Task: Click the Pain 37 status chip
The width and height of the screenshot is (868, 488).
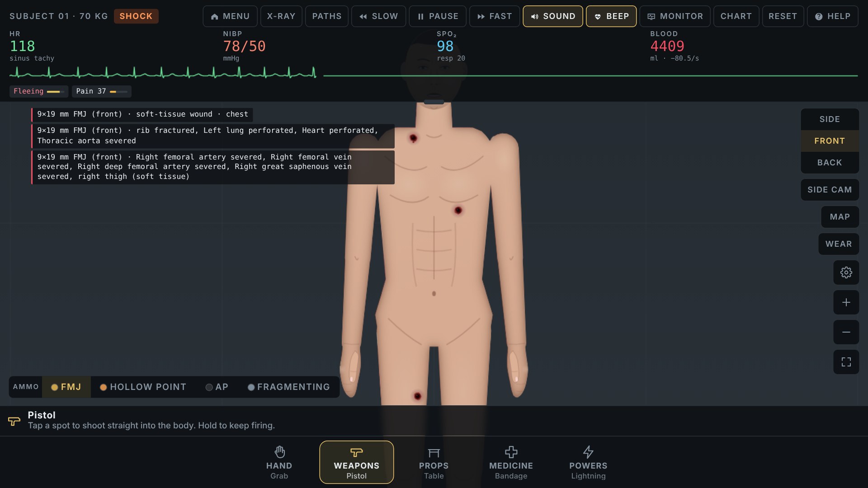Action: (101, 91)
